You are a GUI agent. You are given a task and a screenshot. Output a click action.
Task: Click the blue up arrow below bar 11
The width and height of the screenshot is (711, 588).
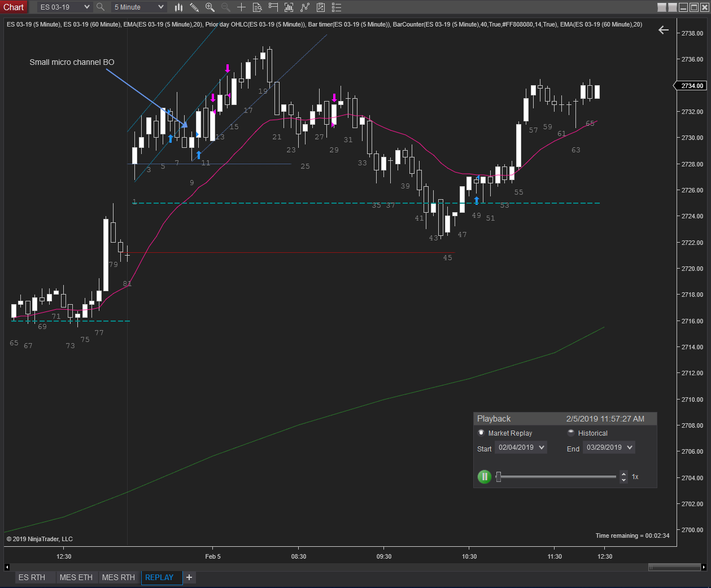(199, 155)
